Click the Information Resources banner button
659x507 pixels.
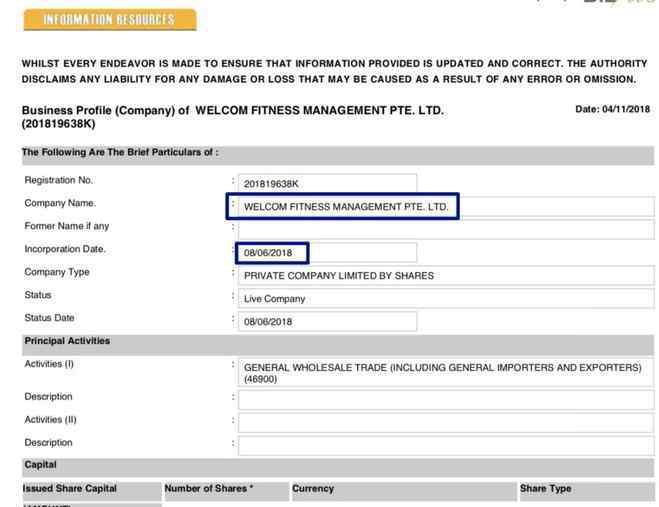[x=110, y=20]
